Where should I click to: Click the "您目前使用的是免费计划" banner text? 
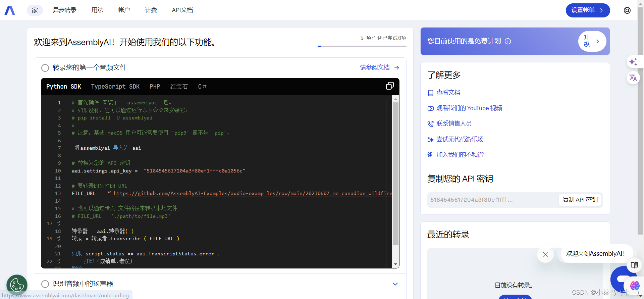click(464, 41)
